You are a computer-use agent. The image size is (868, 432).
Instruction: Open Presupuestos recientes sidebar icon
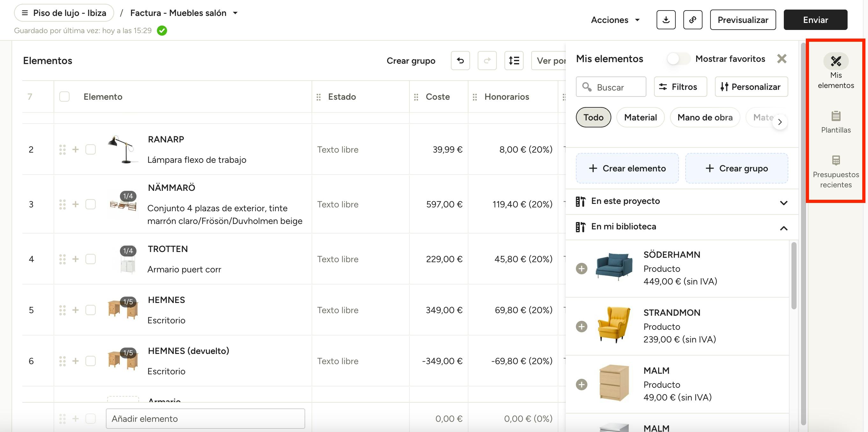click(x=836, y=171)
